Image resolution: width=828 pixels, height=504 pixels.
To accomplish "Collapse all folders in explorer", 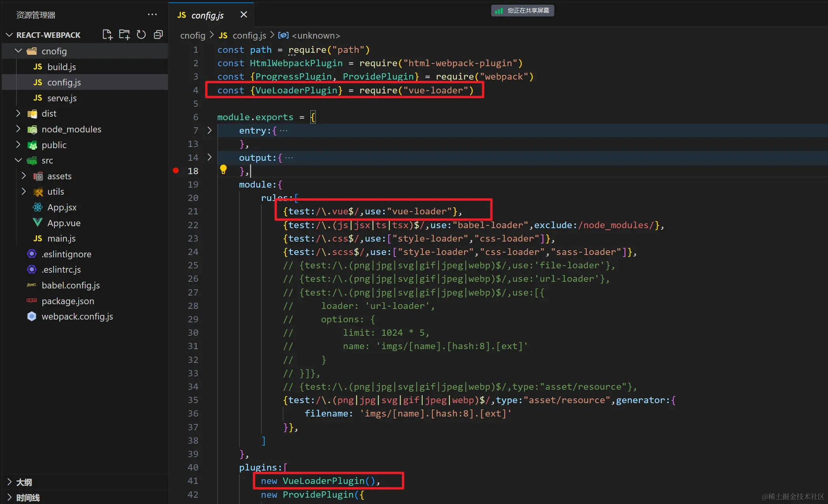I will point(158,35).
